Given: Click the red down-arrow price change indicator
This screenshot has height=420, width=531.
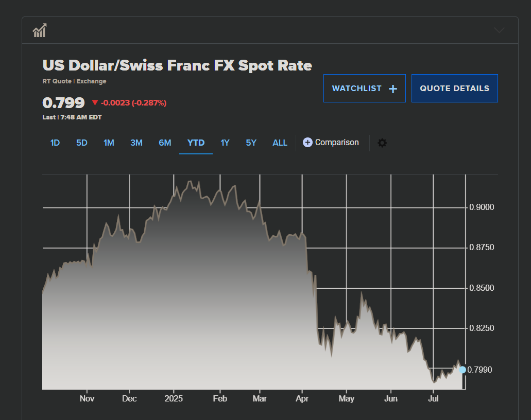Looking at the screenshot, I should (x=95, y=103).
